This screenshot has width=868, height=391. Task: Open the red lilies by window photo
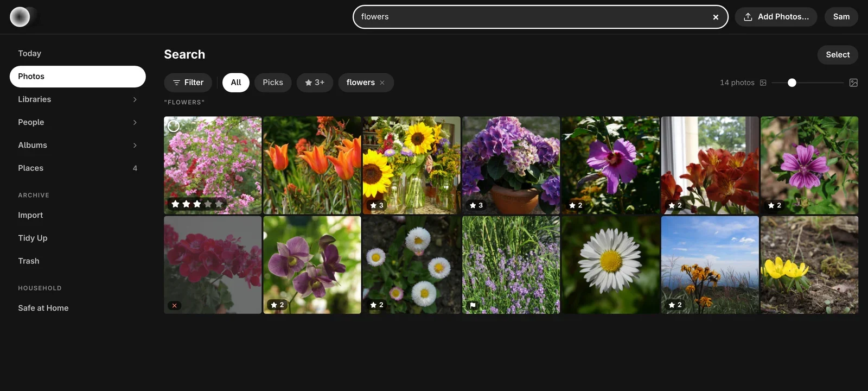(710, 165)
